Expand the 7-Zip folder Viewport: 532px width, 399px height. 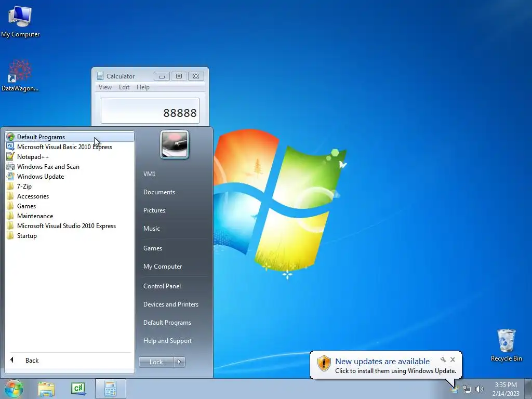[70, 187]
